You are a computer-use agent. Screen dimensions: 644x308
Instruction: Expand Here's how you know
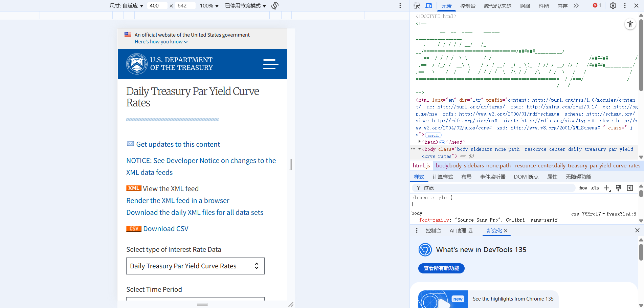tap(161, 42)
